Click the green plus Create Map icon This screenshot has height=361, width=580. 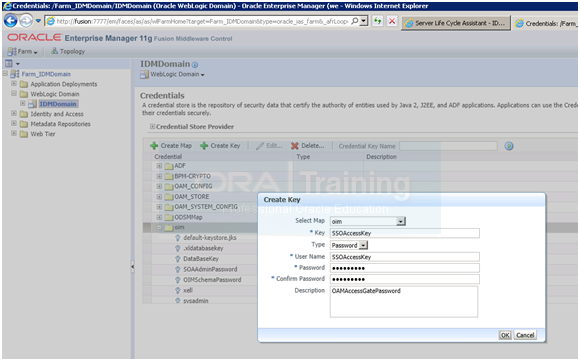154,146
